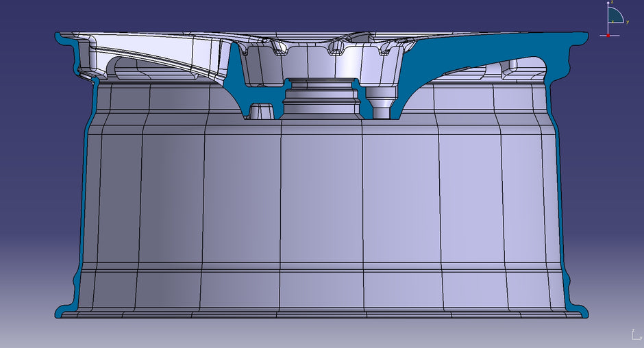This screenshot has width=644, height=348.
Task: Click the y axis label on the compass
Action: pyautogui.click(x=628, y=22)
